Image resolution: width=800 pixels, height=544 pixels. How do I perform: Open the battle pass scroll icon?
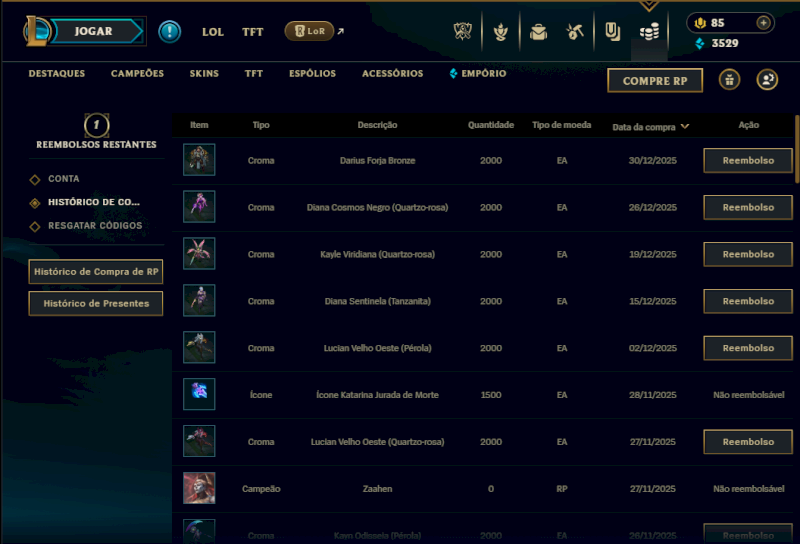point(612,32)
